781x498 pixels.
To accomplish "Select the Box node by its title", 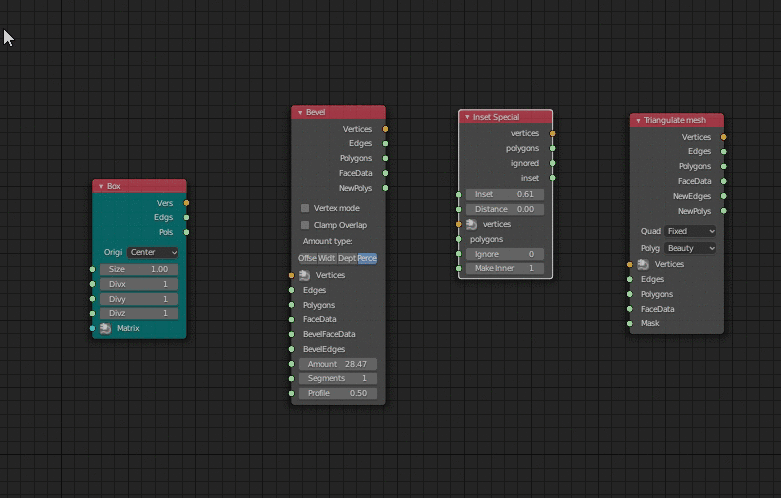I will [114, 186].
